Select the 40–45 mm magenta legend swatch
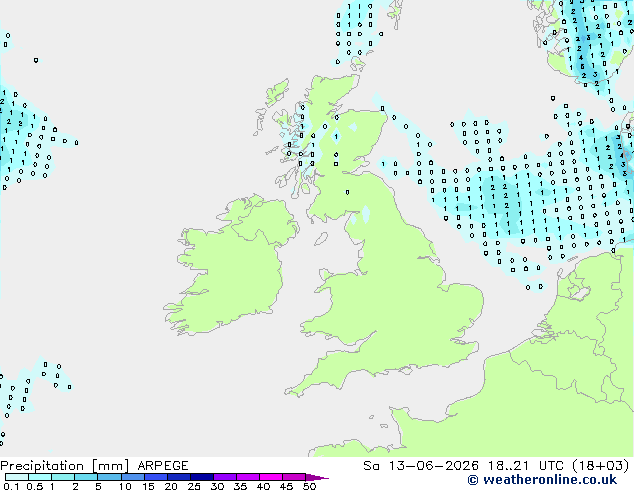634x490 pixels. coord(271,477)
